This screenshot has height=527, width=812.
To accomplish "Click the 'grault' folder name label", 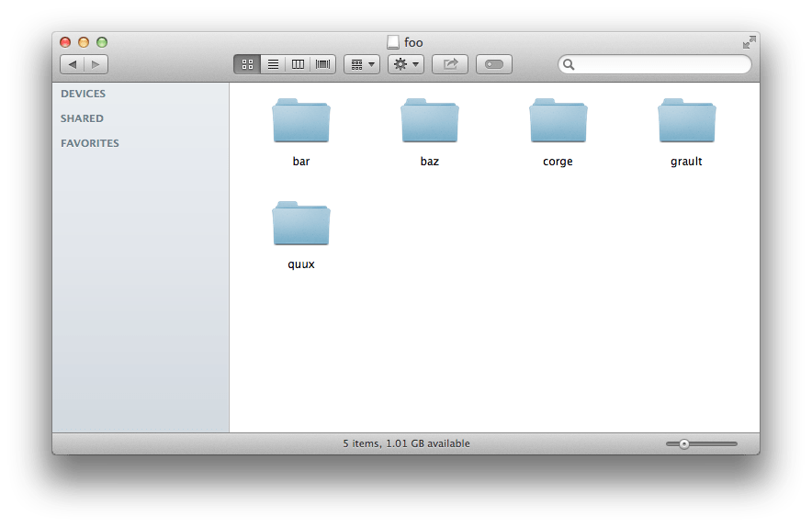I will [x=686, y=162].
